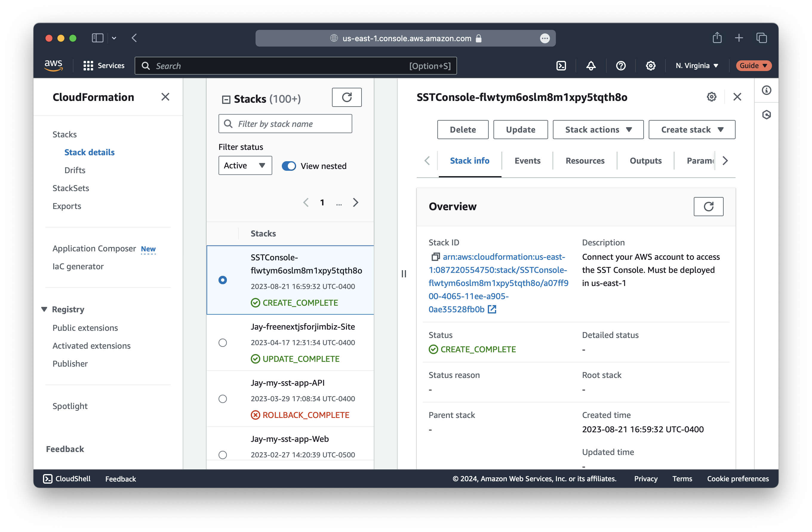This screenshot has width=812, height=532.
Task: Click the settings gear icon top right
Action: pyautogui.click(x=650, y=66)
